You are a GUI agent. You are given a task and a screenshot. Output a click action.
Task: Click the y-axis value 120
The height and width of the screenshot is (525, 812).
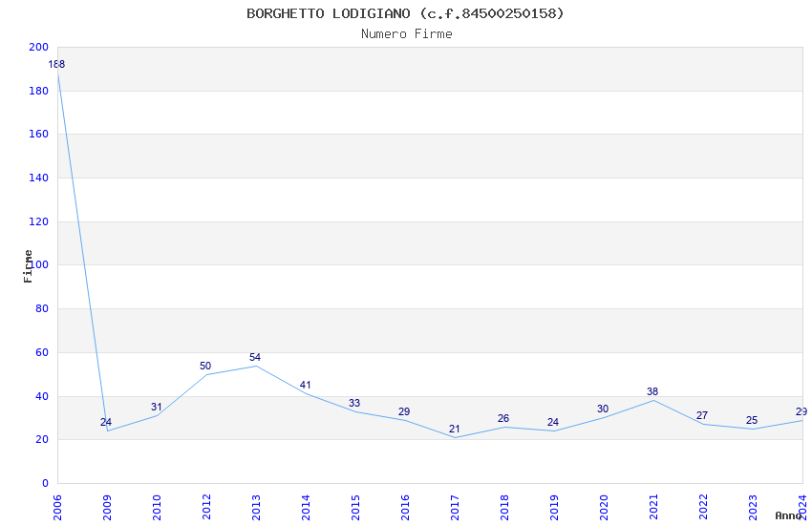point(39,221)
